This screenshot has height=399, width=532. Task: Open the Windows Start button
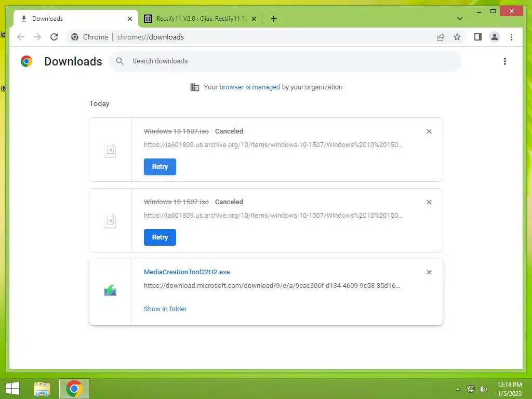[x=12, y=389]
